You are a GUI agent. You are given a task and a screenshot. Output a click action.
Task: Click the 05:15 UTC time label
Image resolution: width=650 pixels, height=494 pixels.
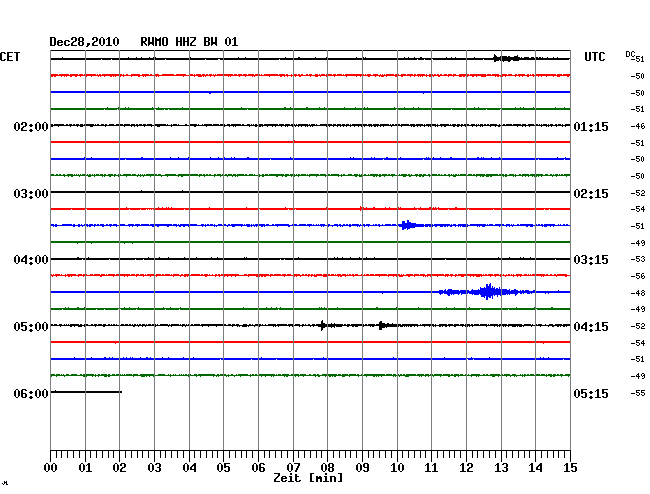[x=591, y=393]
